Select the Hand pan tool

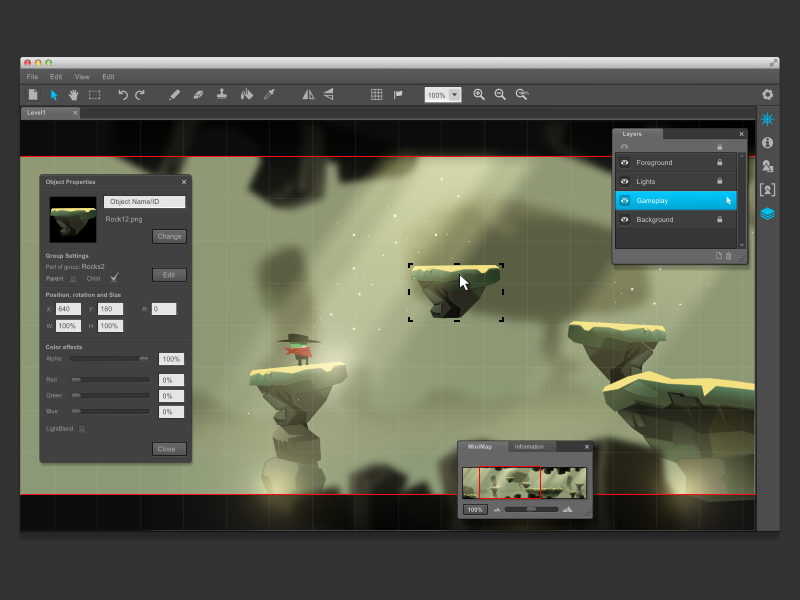point(73,95)
